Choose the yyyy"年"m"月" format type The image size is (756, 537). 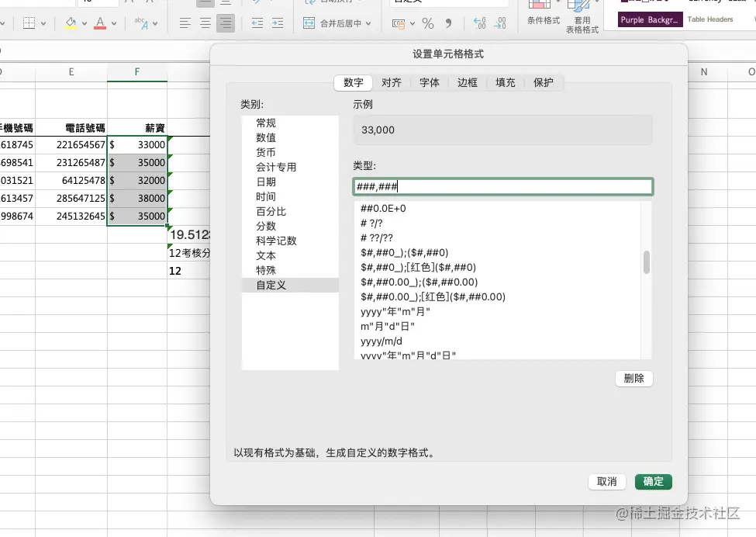click(498, 312)
